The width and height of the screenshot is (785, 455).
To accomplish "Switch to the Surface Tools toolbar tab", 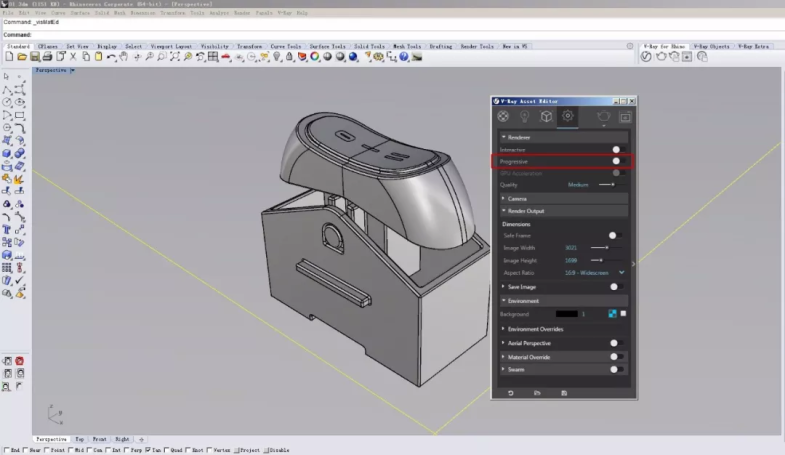I will [326, 46].
